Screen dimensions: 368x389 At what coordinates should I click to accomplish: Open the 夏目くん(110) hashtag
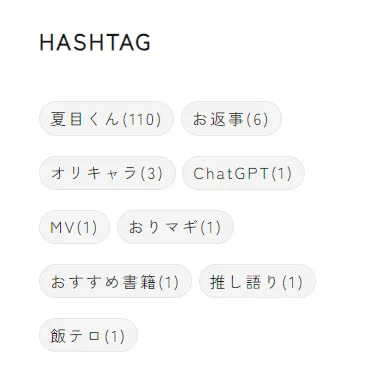tap(106, 119)
